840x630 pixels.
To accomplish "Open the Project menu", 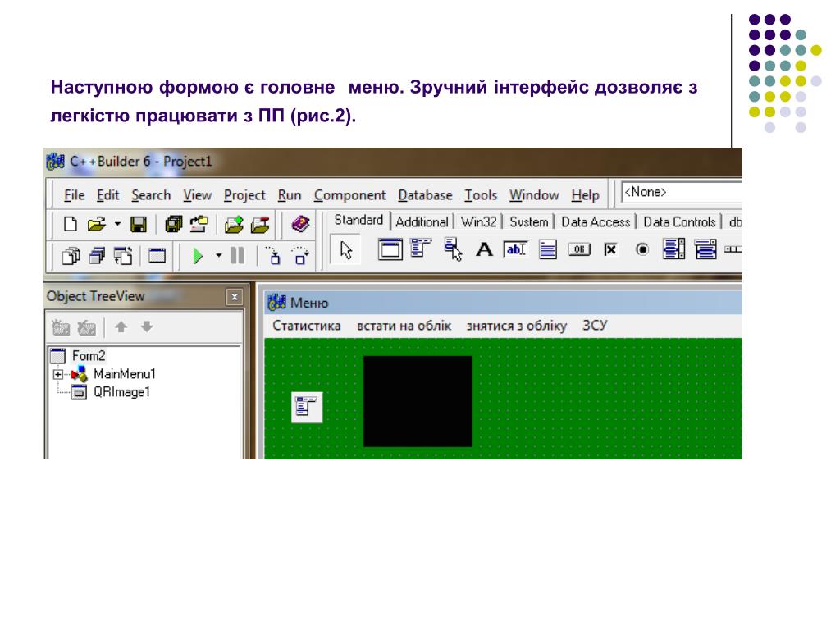I will (x=244, y=196).
